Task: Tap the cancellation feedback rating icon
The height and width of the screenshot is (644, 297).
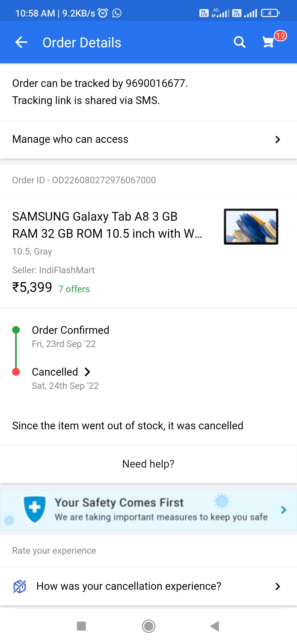Action: [x=20, y=586]
